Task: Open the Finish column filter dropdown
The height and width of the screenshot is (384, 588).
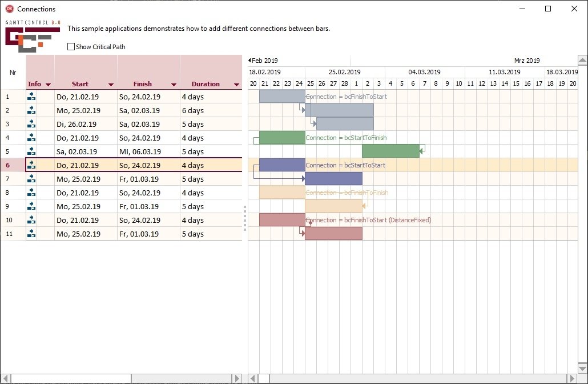Action: pyautogui.click(x=174, y=85)
